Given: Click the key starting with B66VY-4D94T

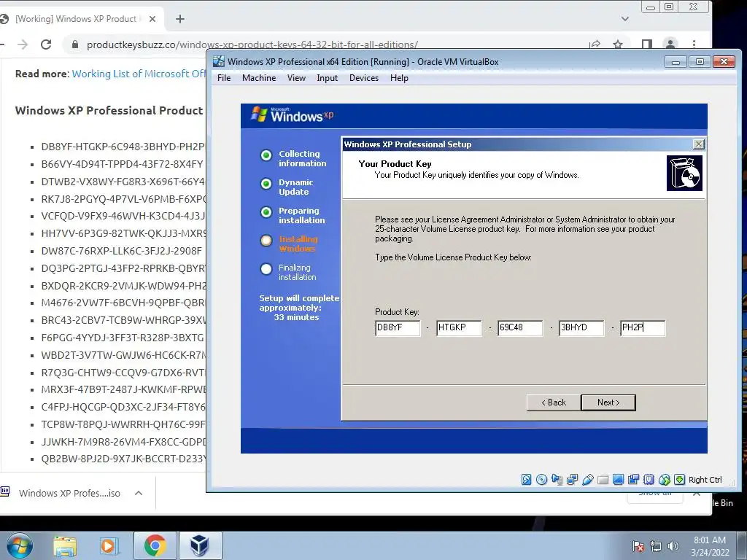Looking at the screenshot, I should (x=122, y=164).
